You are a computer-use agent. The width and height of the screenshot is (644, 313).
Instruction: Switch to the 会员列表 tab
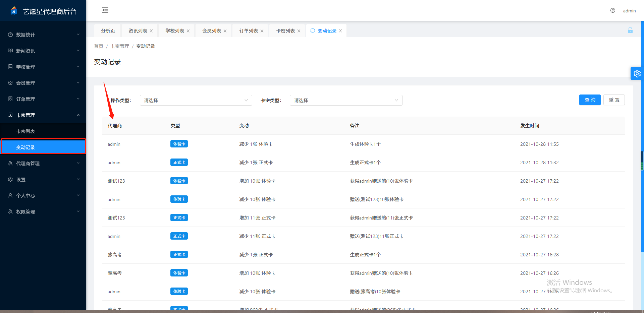point(212,31)
